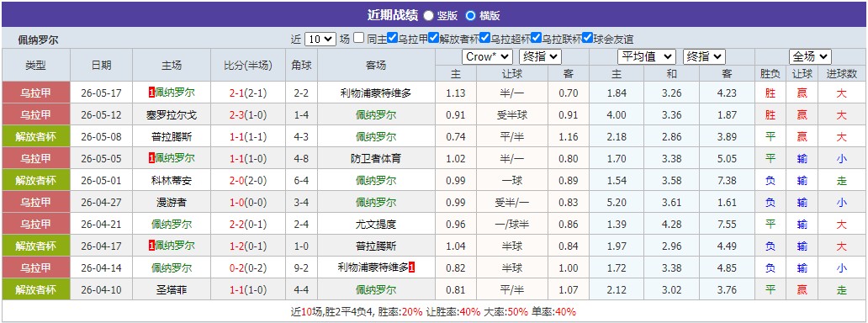Click date 26-04-10

click(x=101, y=289)
